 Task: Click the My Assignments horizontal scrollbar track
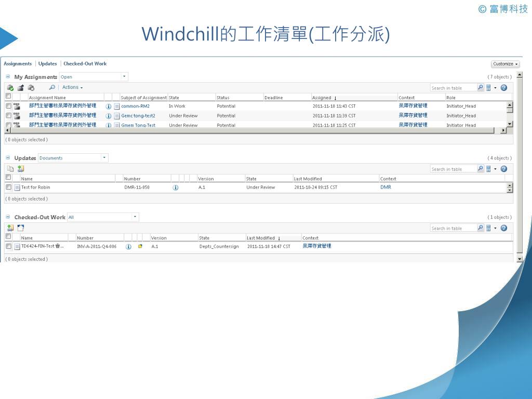(252, 130)
